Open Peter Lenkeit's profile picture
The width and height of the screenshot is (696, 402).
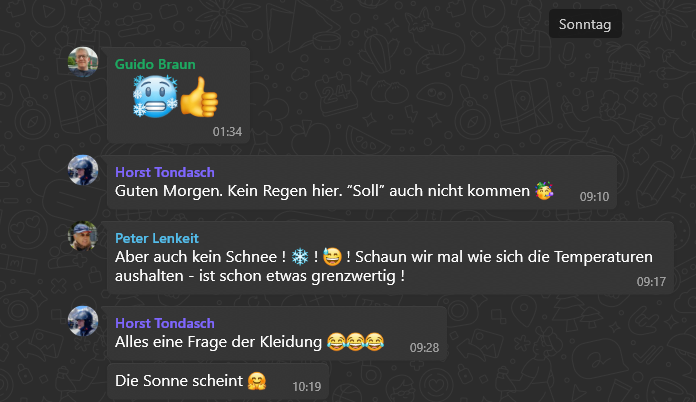pyautogui.click(x=83, y=236)
